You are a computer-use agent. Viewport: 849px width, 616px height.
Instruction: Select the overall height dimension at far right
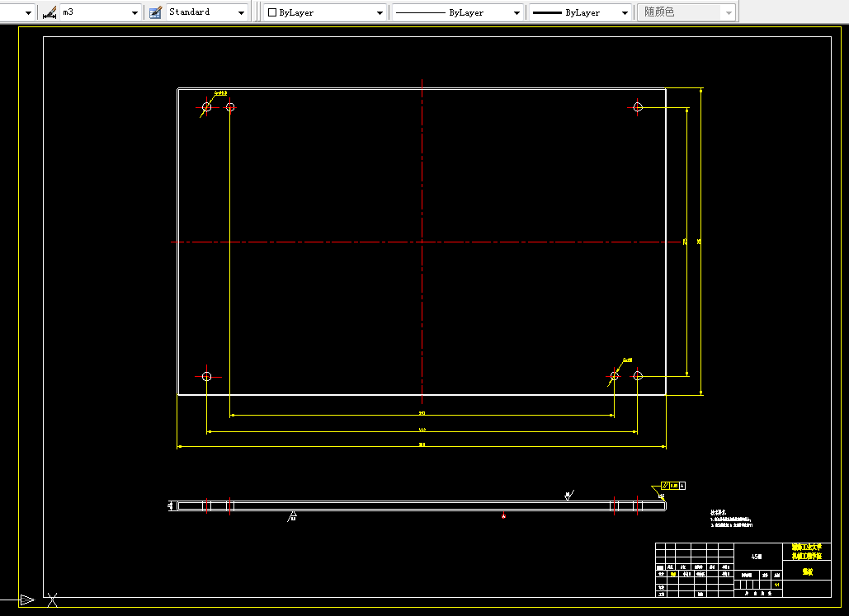click(701, 242)
